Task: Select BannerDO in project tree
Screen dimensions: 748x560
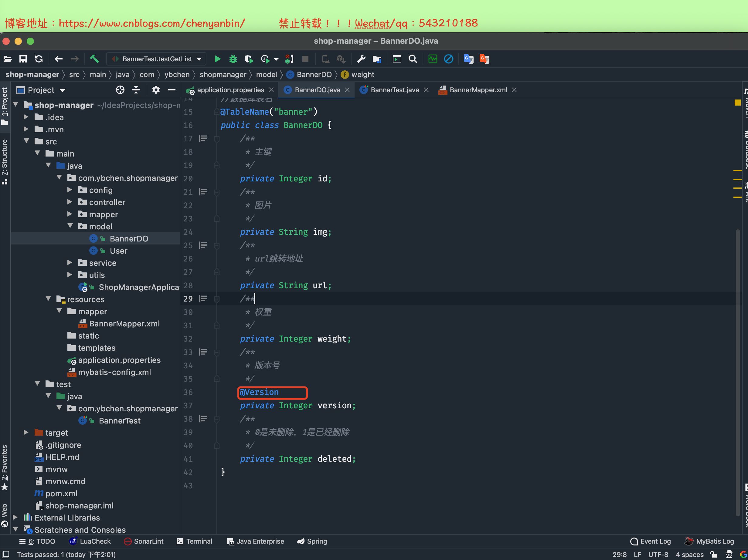Action: (x=129, y=238)
